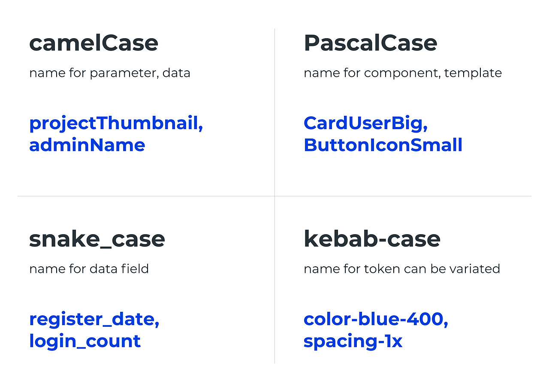The height and width of the screenshot is (392, 549).
Task: Click the snake_case heading
Action: 97,239
